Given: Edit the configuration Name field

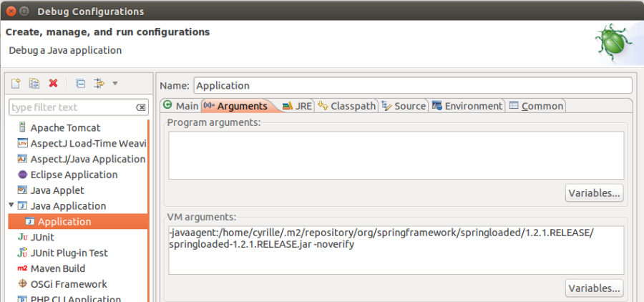Looking at the screenshot, I should 413,85.
